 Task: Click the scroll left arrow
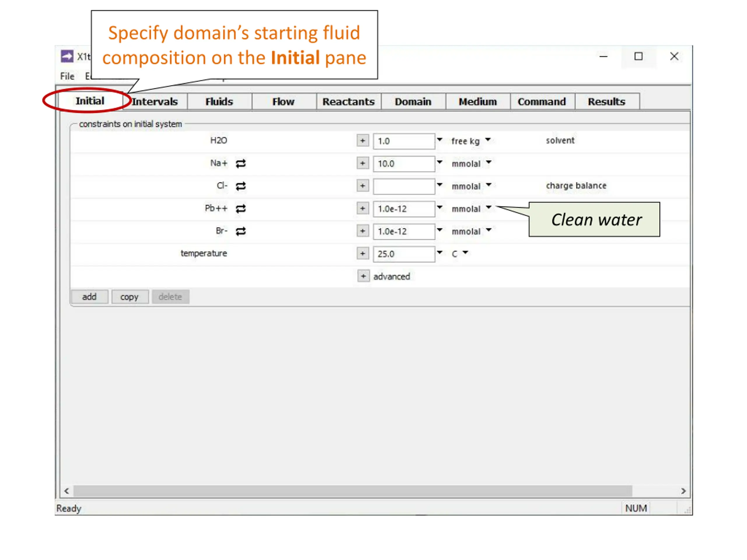click(67, 491)
